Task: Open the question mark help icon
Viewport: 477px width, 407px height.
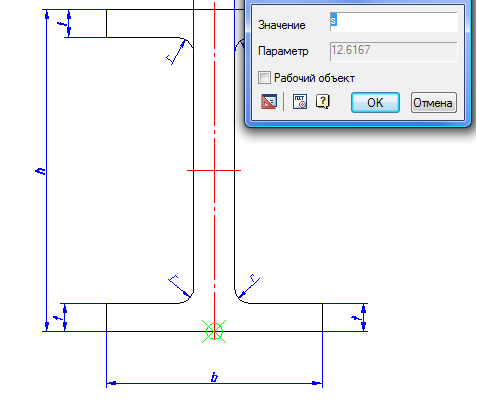Action: [x=323, y=102]
